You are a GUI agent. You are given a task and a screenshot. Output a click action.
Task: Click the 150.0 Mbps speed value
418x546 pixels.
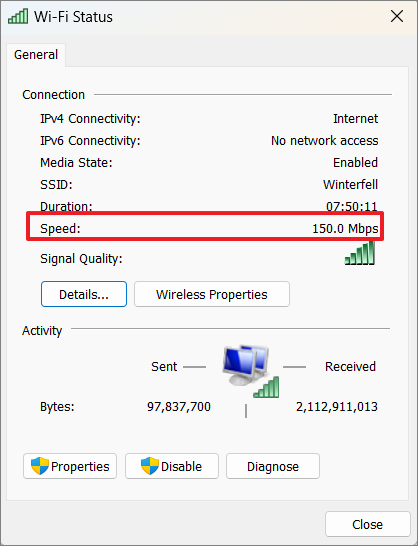click(345, 228)
